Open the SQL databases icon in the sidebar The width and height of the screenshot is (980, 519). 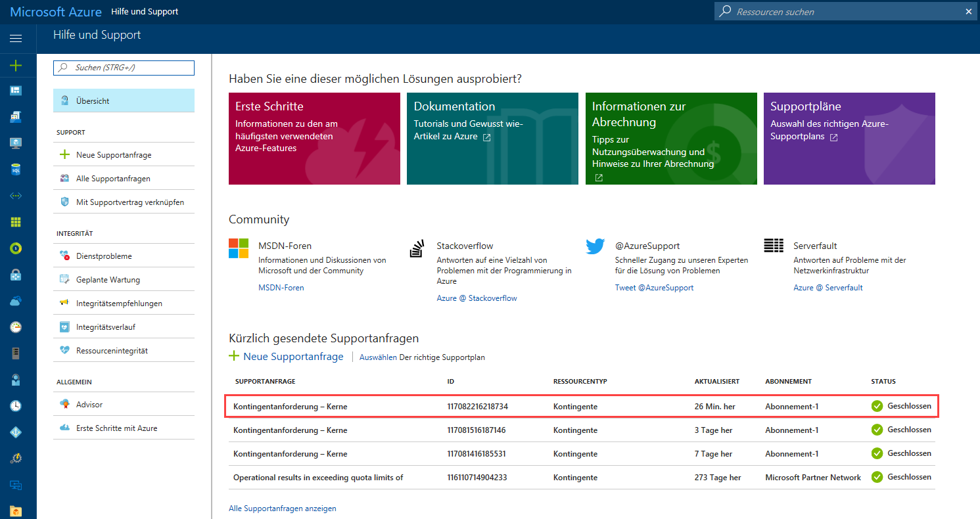coord(16,169)
